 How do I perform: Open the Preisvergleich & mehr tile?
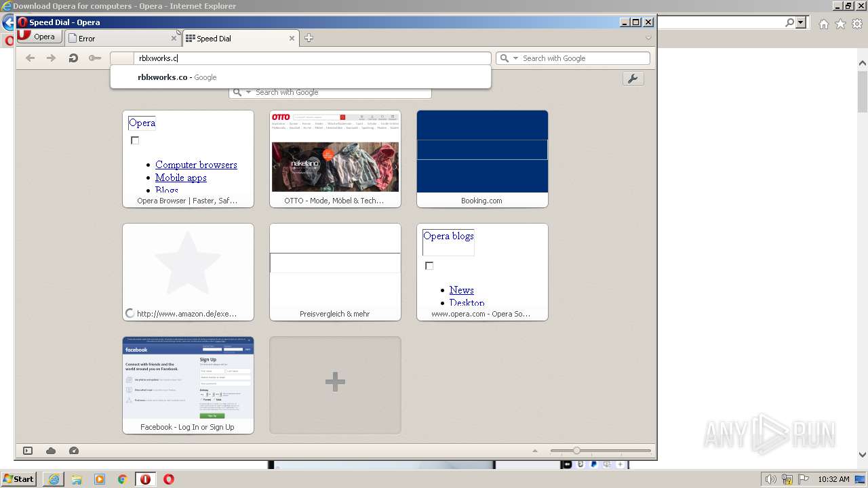(x=335, y=272)
